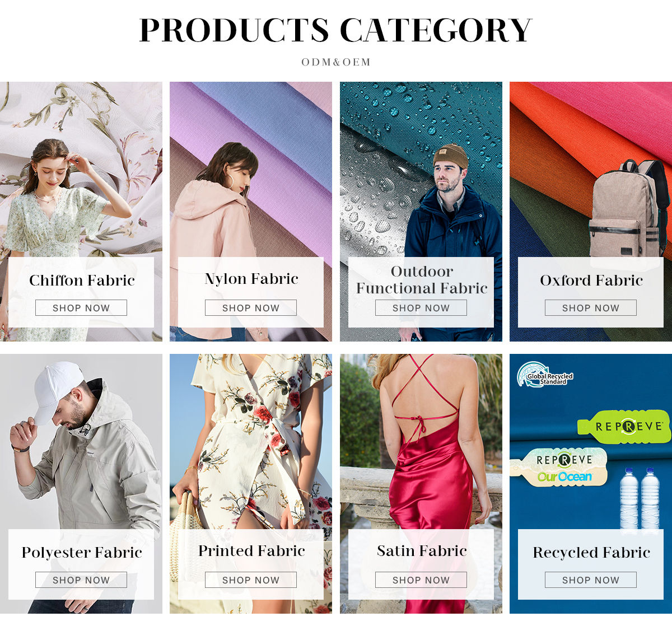Select the Printed Fabric title
Viewport: 672px width, 626px height.
pos(251,551)
